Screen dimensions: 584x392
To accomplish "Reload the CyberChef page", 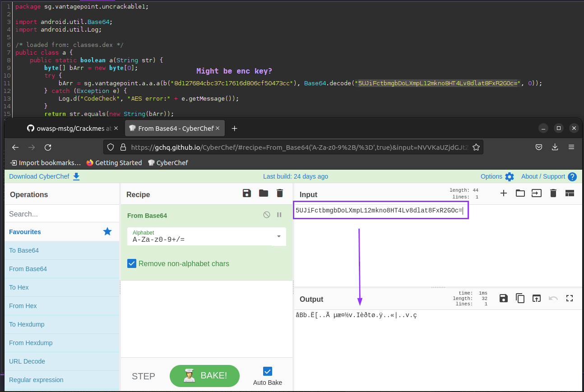I will 48,148.
